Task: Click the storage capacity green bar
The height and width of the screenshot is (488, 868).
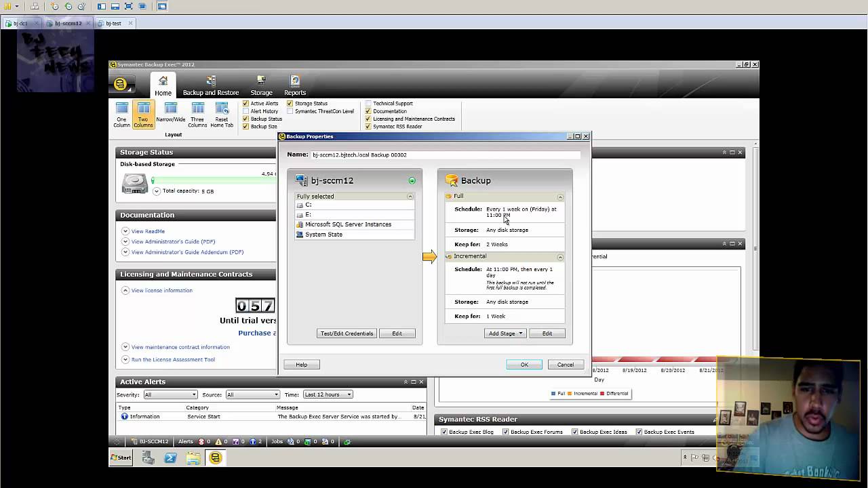Action: (214, 180)
